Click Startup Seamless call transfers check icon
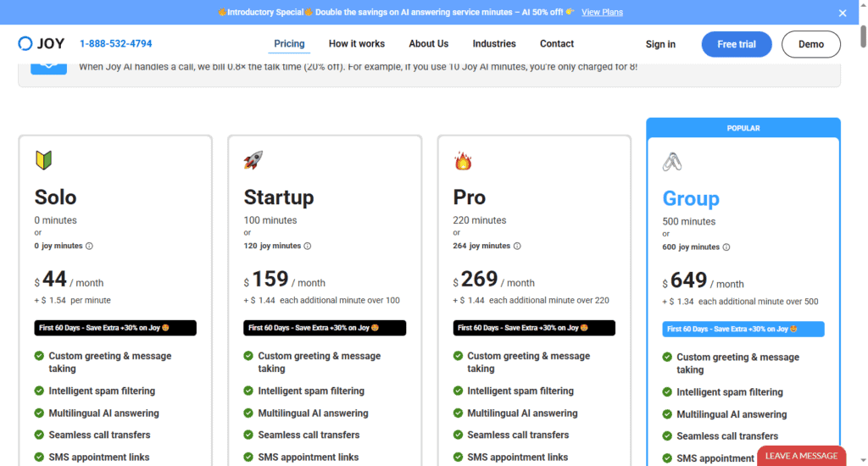This screenshot has height=466, width=868. [248, 435]
